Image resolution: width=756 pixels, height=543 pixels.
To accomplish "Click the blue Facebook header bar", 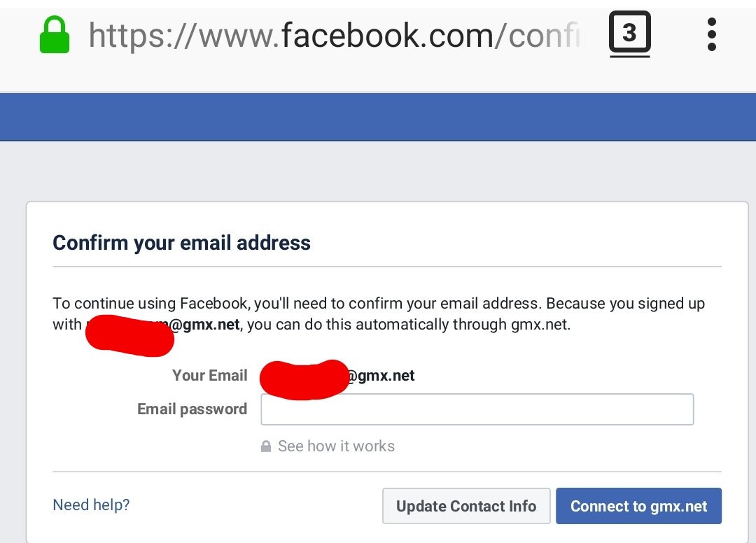I will pyautogui.click(x=378, y=116).
